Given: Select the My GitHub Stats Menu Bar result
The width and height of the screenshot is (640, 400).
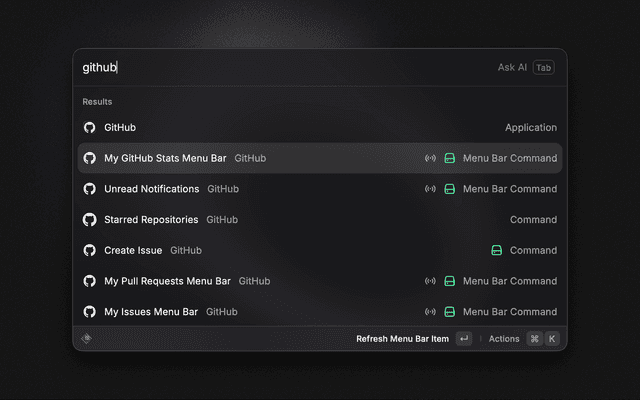Looking at the screenshot, I should (x=320, y=158).
